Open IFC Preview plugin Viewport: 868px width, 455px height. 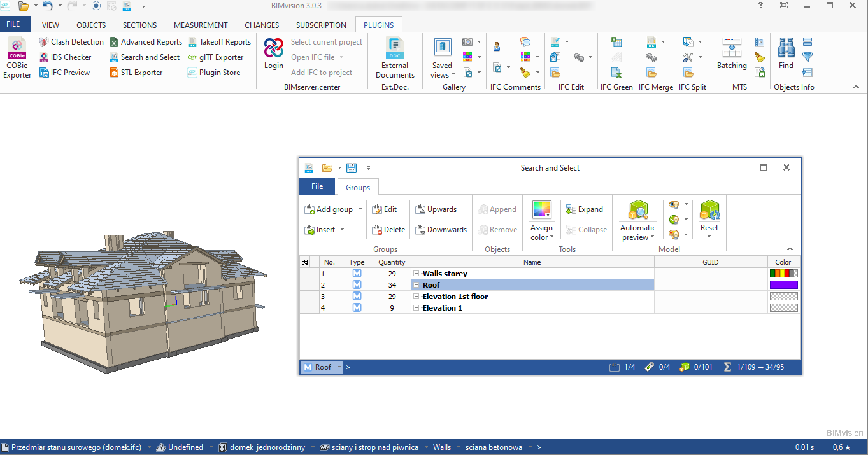pyautogui.click(x=64, y=73)
